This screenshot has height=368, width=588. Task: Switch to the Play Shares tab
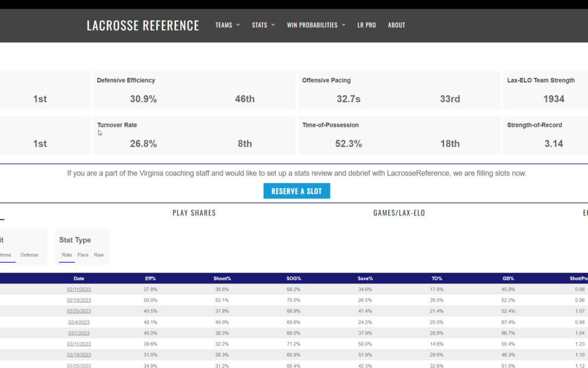[x=194, y=213]
